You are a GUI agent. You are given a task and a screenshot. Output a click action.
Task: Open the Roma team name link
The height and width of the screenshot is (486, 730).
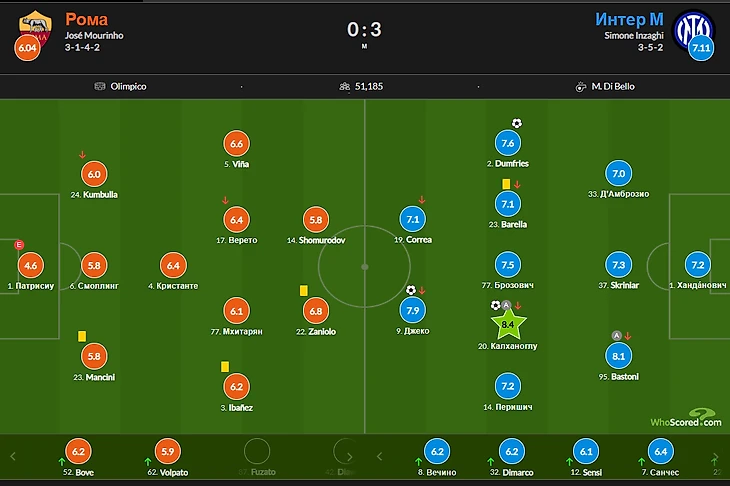coord(85,19)
